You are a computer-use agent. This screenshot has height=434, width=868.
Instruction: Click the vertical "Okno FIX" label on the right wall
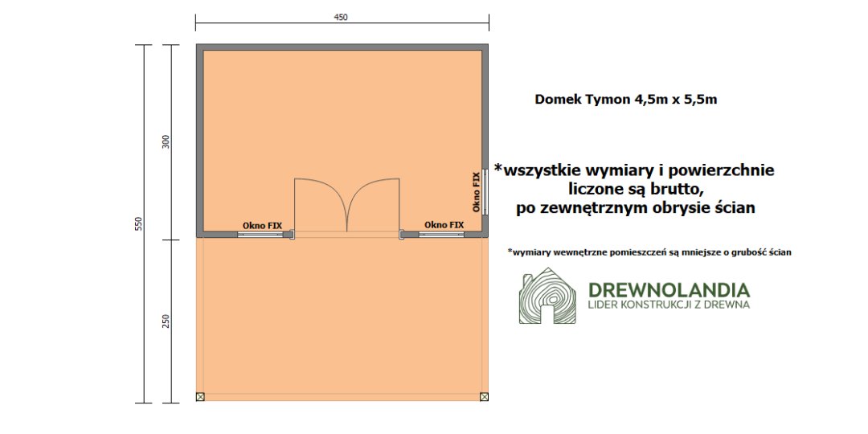pyautogui.click(x=476, y=192)
